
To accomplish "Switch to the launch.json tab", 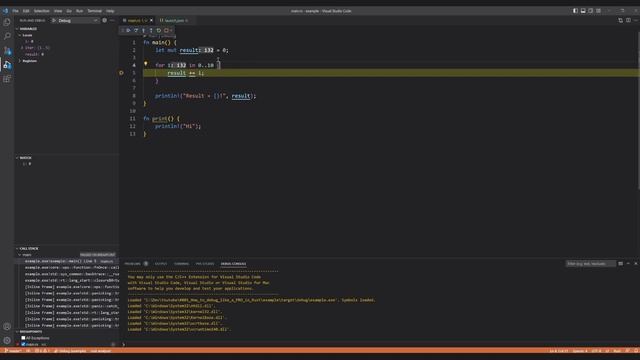I will pos(174,20).
